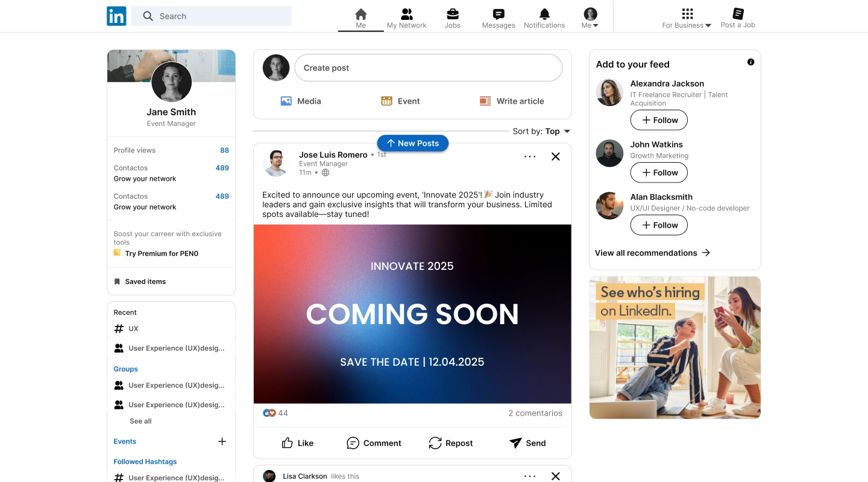
Task: Open the Notifications bell icon
Action: [544, 14]
